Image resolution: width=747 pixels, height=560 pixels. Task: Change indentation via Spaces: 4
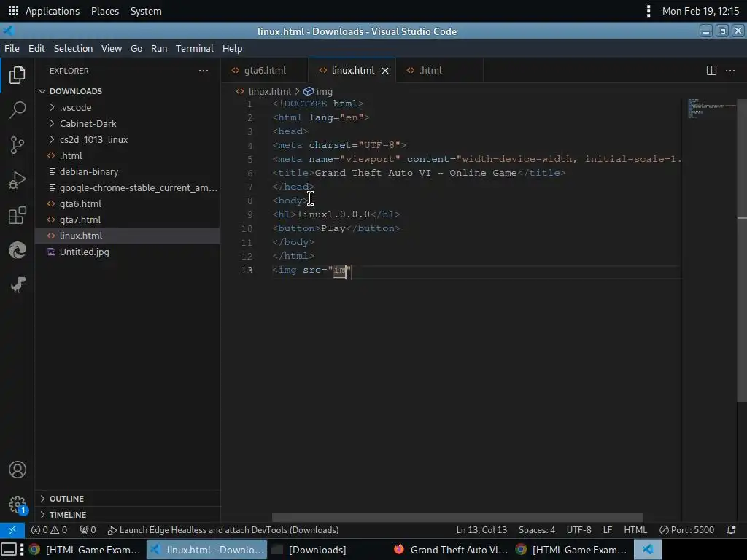pos(537,530)
